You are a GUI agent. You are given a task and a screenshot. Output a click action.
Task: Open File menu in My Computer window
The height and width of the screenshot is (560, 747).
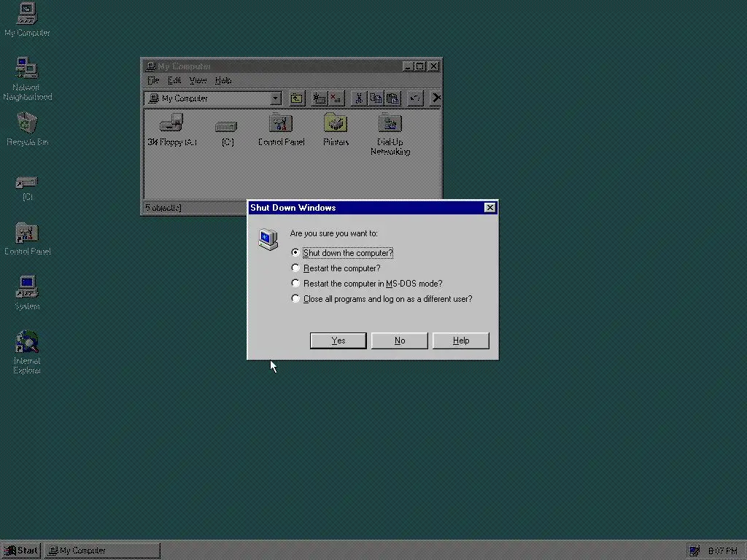point(153,80)
